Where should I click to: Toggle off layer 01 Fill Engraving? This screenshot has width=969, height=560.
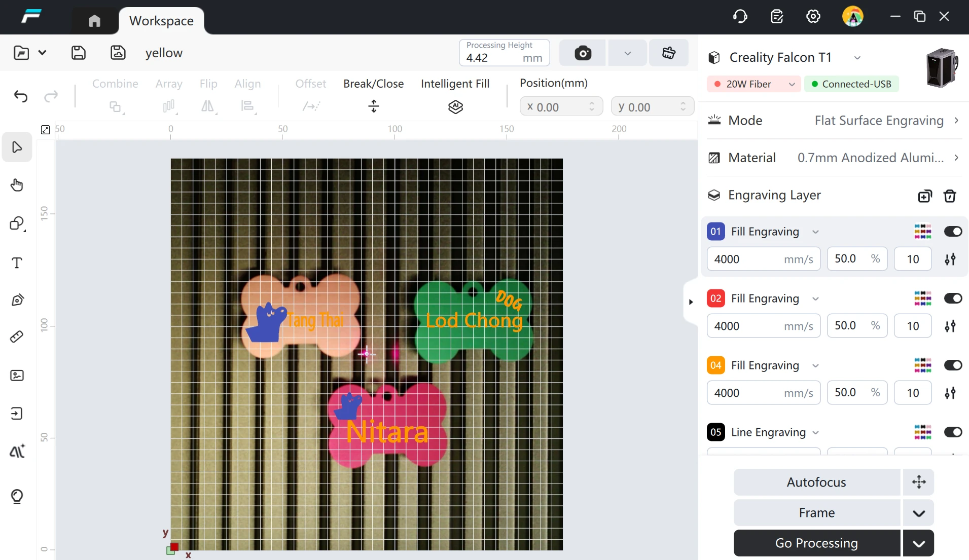pyautogui.click(x=953, y=232)
